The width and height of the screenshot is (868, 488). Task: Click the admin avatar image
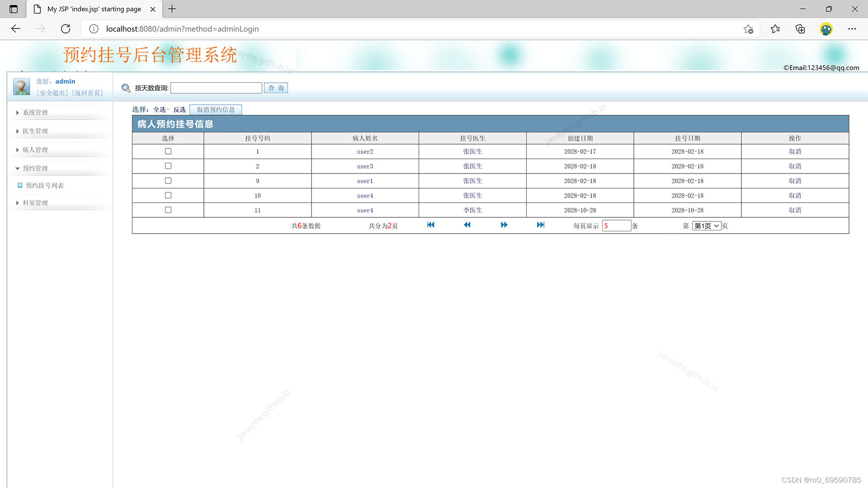[21, 87]
